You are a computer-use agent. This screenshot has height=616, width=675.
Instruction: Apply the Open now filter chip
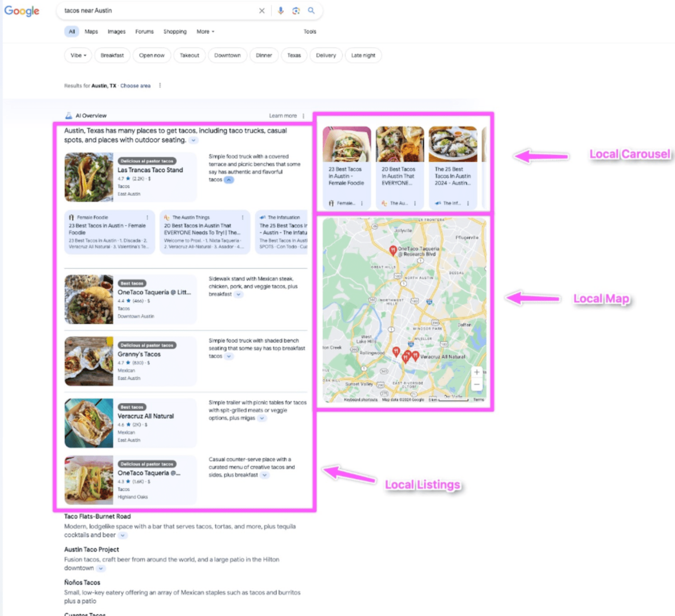pos(152,55)
